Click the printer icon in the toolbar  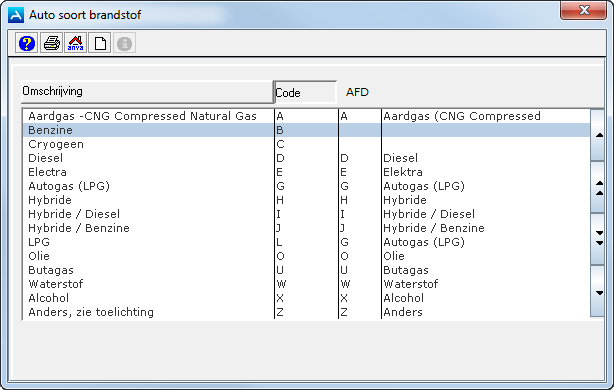[x=51, y=43]
